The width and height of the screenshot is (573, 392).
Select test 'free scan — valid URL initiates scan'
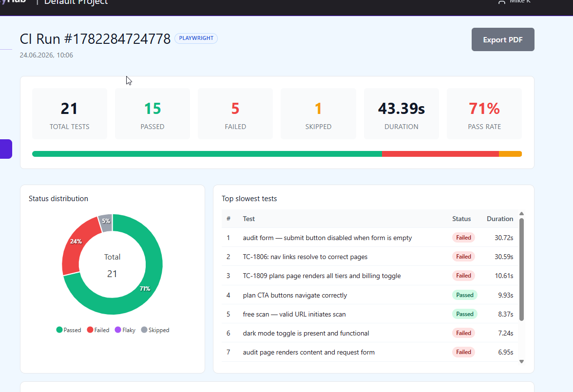[294, 314]
